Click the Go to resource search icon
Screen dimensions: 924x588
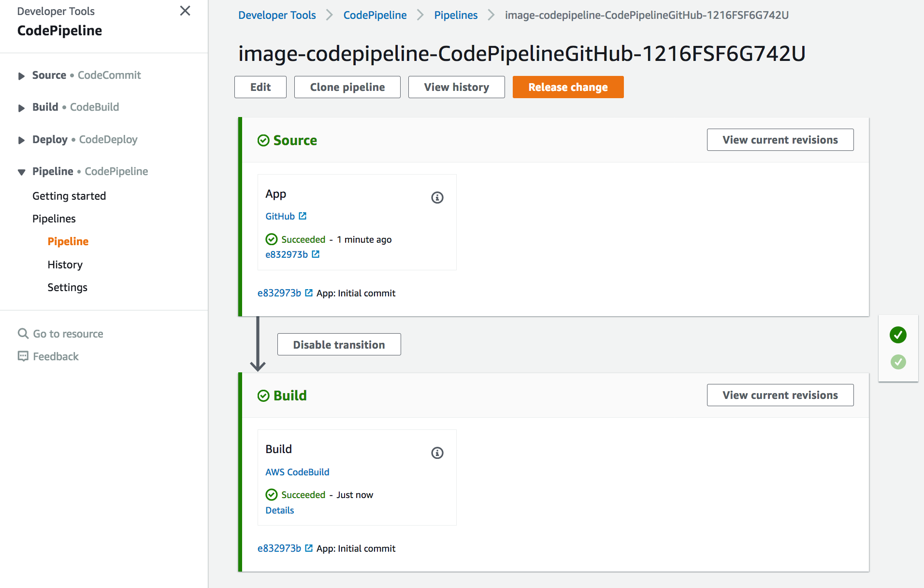click(x=23, y=333)
